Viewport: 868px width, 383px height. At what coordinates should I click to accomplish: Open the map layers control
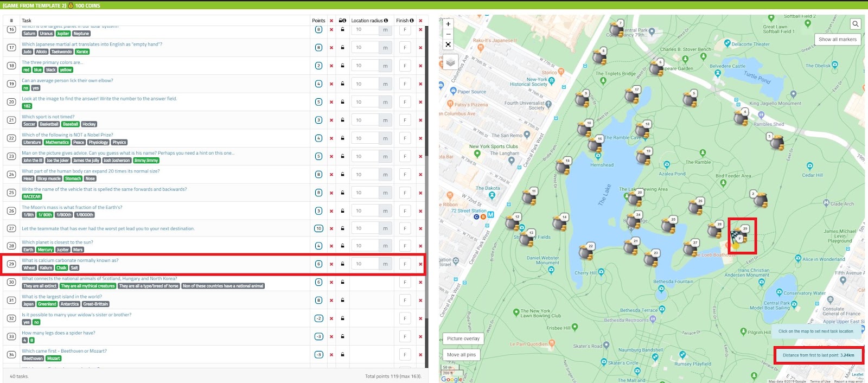[450, 62]
